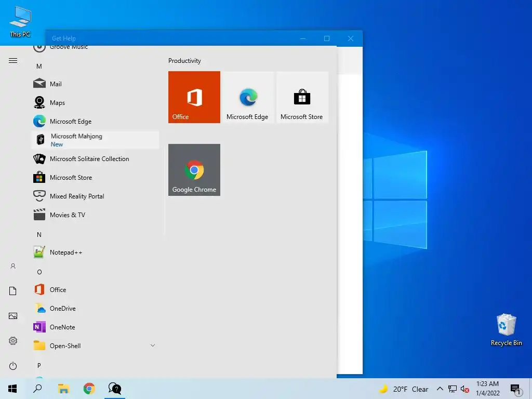This screenshot has width=532, height=399.
Task: Select the This PC desktop icon
Action: coord(20,22)
